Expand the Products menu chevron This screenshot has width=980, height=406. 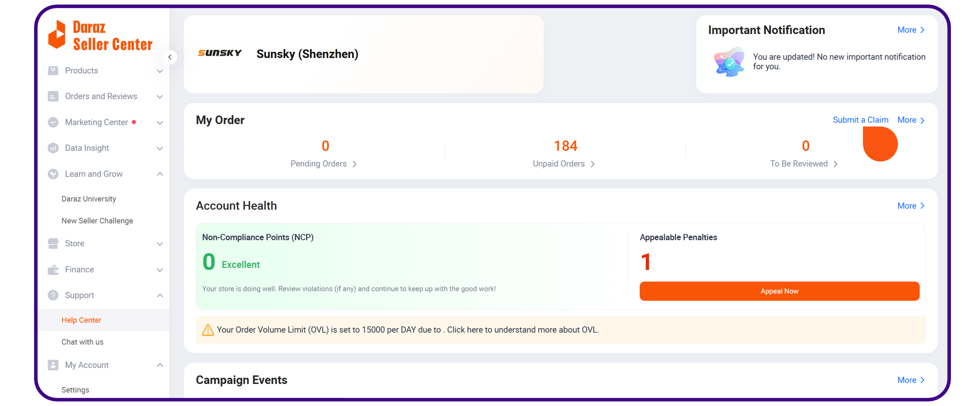click(x=160, y=71)
